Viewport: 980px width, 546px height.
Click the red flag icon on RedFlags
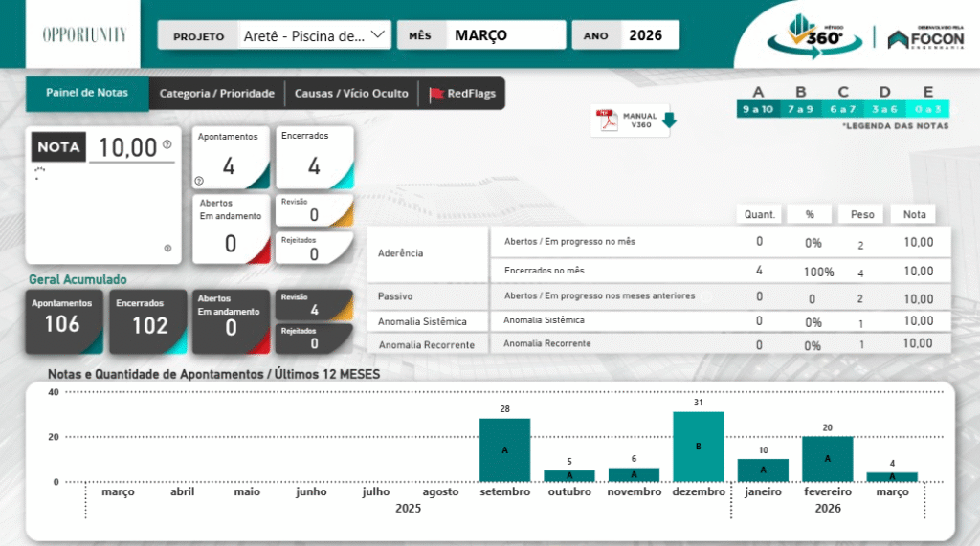pos(436,94)
